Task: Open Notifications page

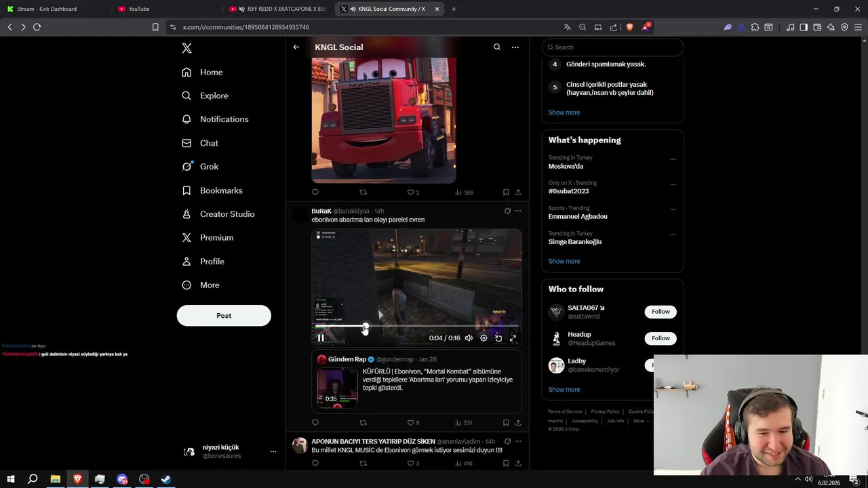Action: [216, 119]
